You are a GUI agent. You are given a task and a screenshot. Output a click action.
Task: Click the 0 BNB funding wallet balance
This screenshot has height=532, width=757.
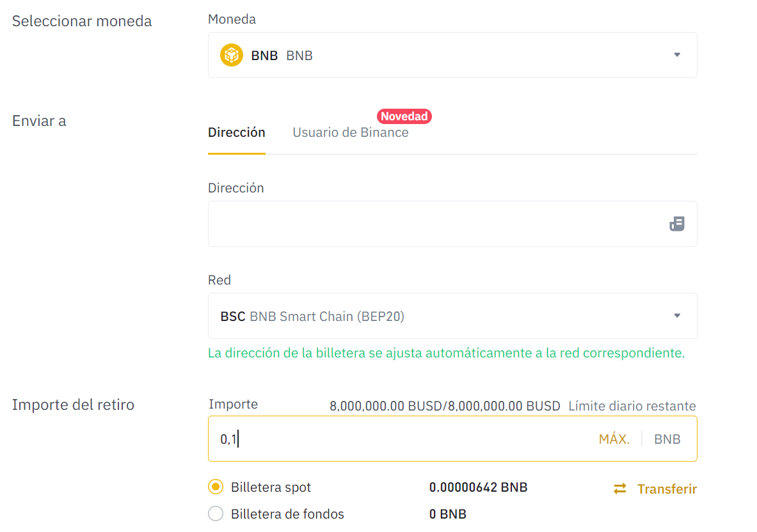pyautogui.click(x=447, y=514)
